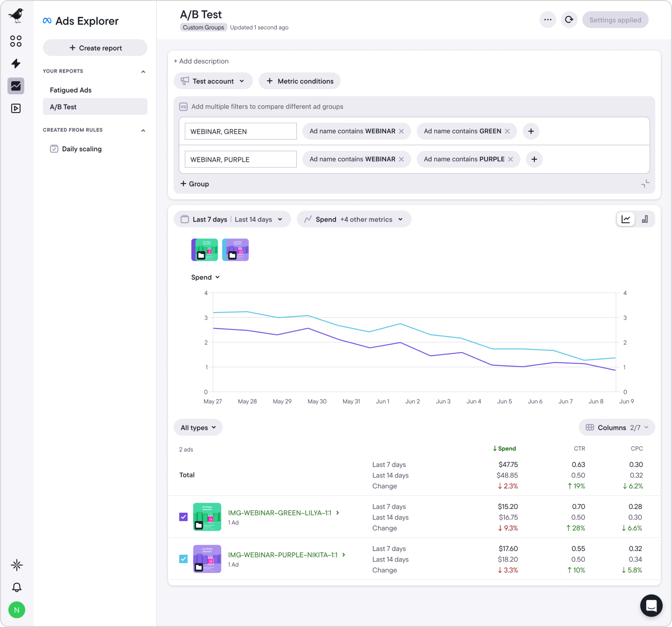The width and height of the screenshot is (672, 627).
Task: Open the notifications bell
Action: [16, 587]
